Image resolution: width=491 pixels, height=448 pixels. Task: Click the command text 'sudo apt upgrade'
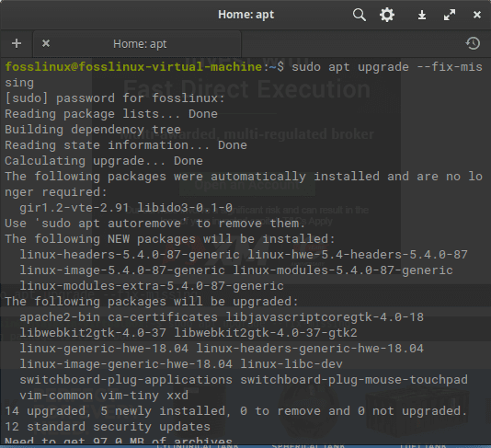pos(350,67)
